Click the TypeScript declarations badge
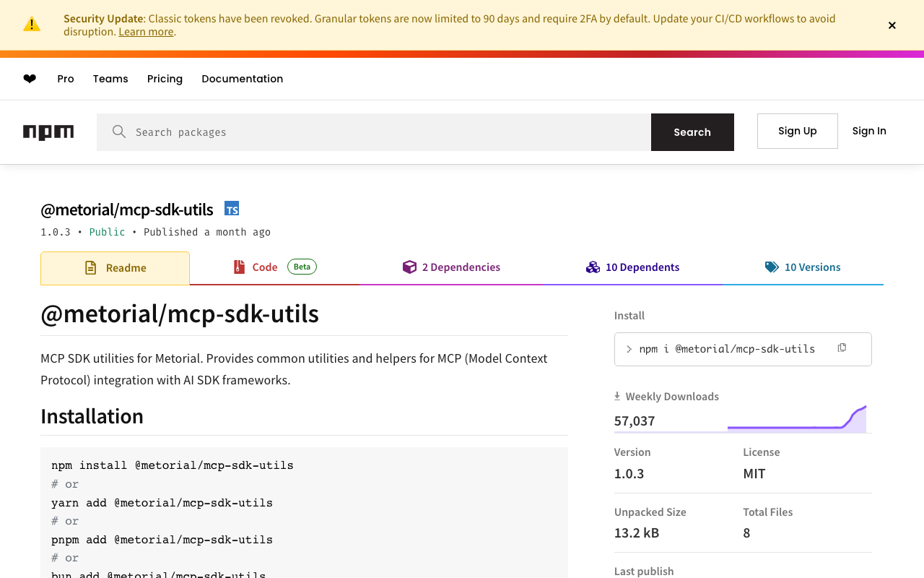The height and width of the screenshot is (578, 924). 232,209
